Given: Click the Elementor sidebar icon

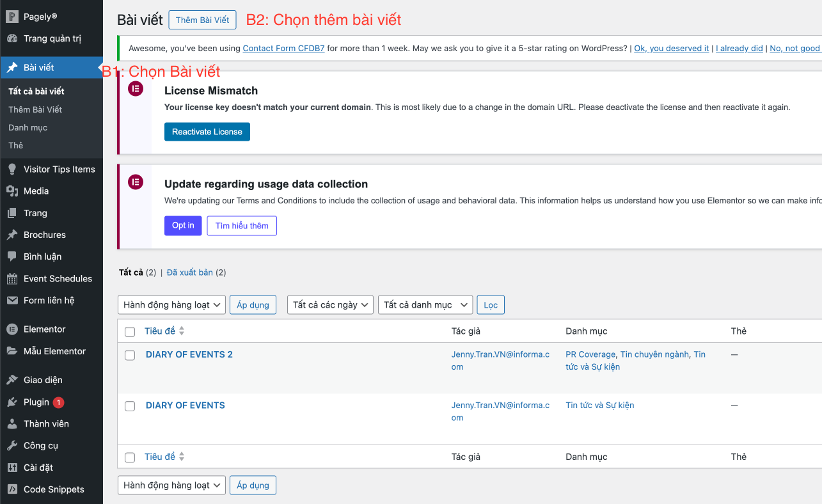Looking at the screenshot, I should [12, 329].
